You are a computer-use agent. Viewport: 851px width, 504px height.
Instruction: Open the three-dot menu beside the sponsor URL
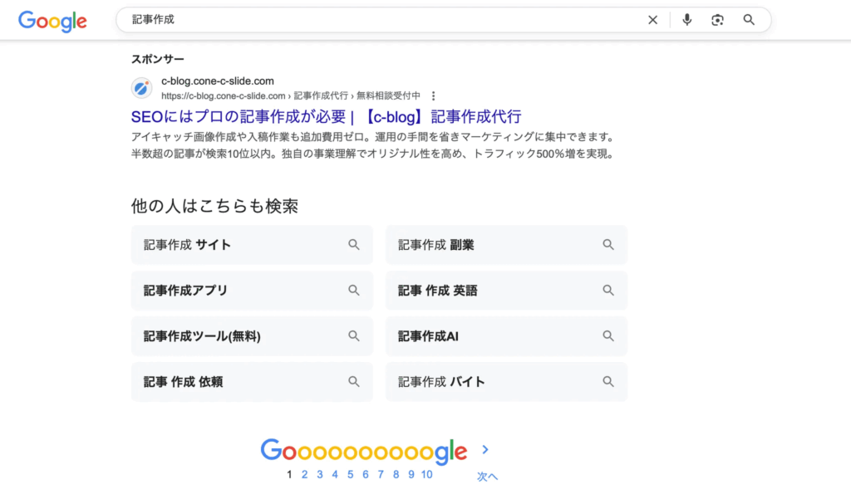(x=433, y=96)
